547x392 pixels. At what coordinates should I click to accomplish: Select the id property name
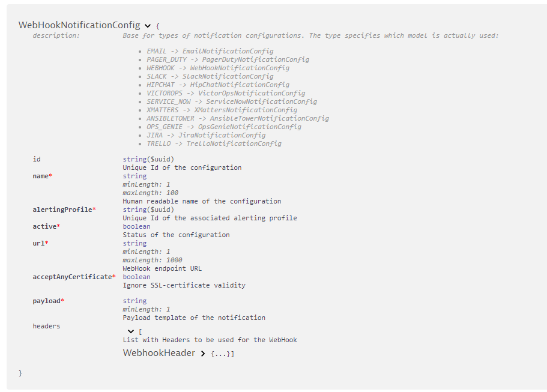point(37,159)
